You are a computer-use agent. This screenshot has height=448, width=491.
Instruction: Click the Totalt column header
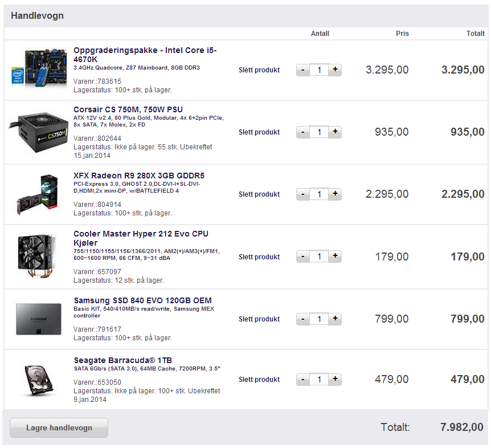[476, 34]
